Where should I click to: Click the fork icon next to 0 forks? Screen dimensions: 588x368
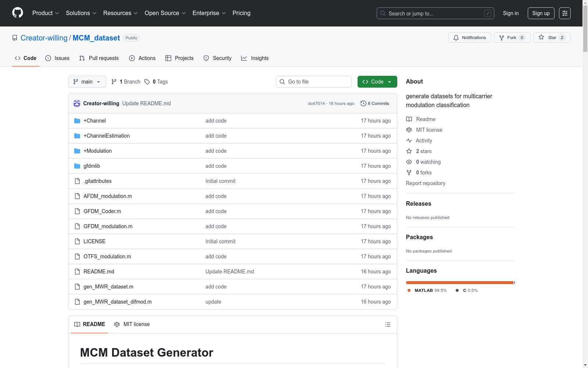tap(409, 173)
